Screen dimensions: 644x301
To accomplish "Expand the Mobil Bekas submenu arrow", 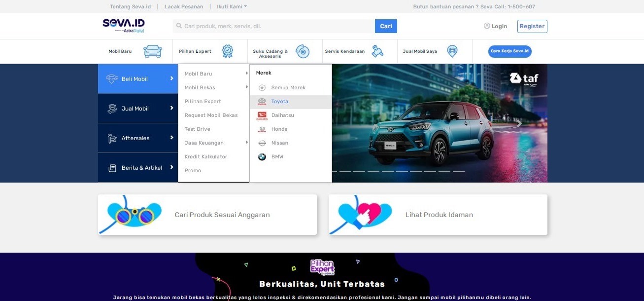I will (x=247, y=87).
